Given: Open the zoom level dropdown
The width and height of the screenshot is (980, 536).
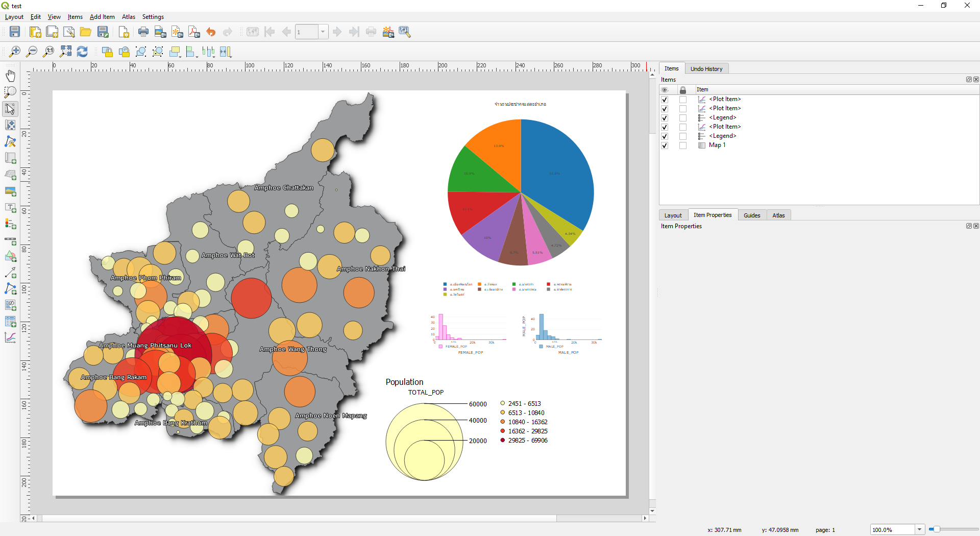Looking at the screenshot, I should [x=919, y=530].
